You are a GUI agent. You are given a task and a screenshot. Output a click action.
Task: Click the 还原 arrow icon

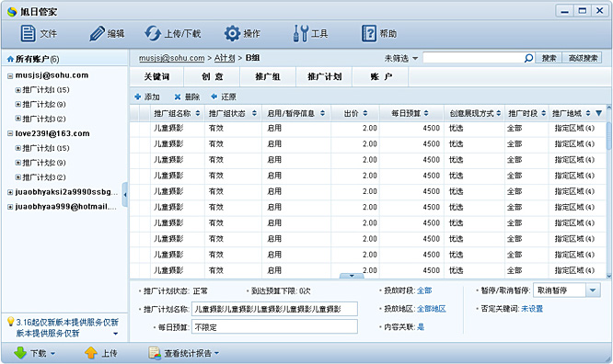pos(214,97)
